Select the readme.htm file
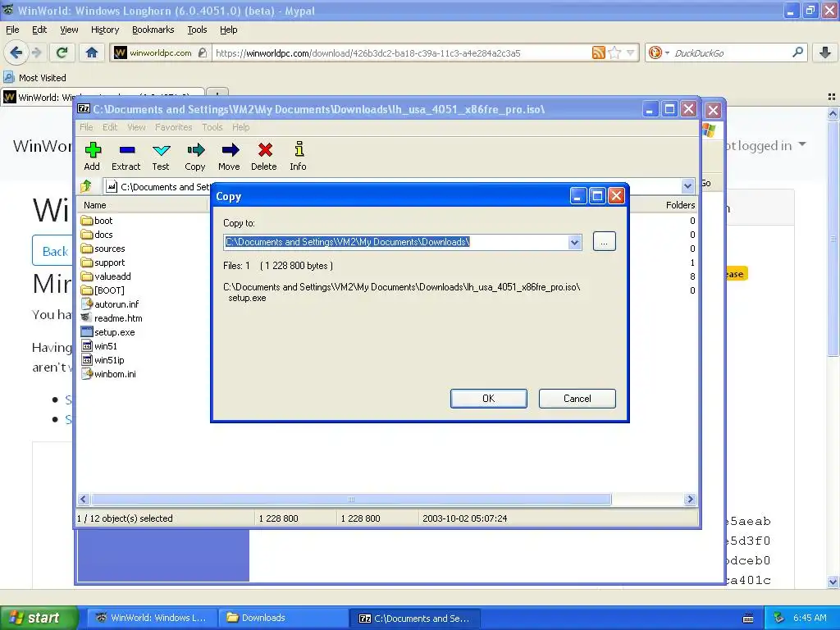840x630 pixels. 112,318
